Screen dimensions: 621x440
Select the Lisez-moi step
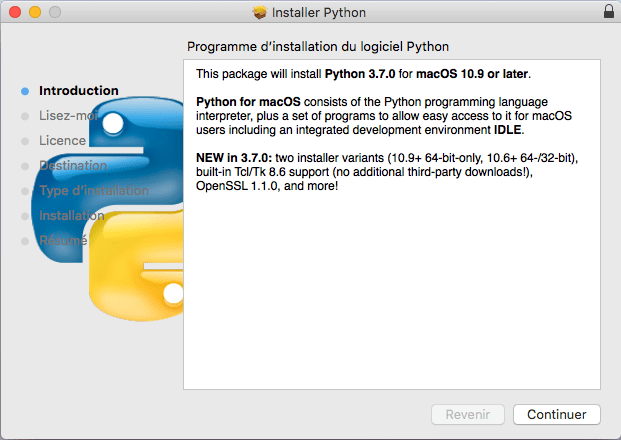tap(68, 116)
